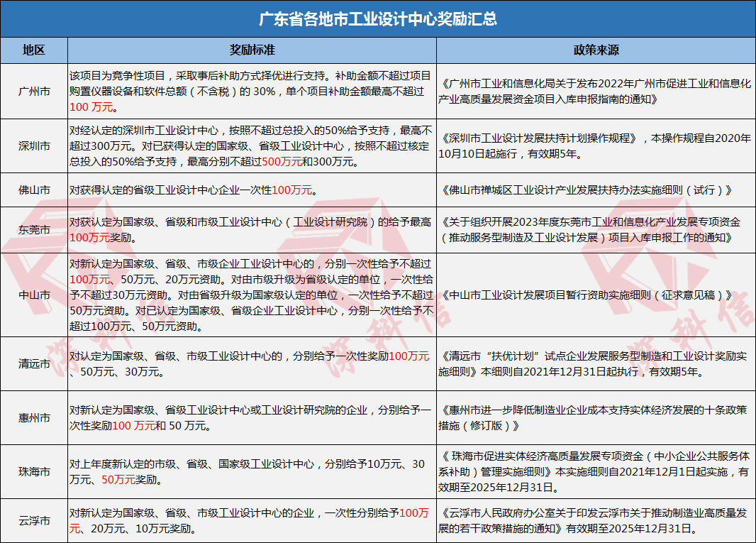Click the policy source 《广州市工业和信息化局关于发布2022年…》
Screen dimensions: 756x543
[595, 92]
